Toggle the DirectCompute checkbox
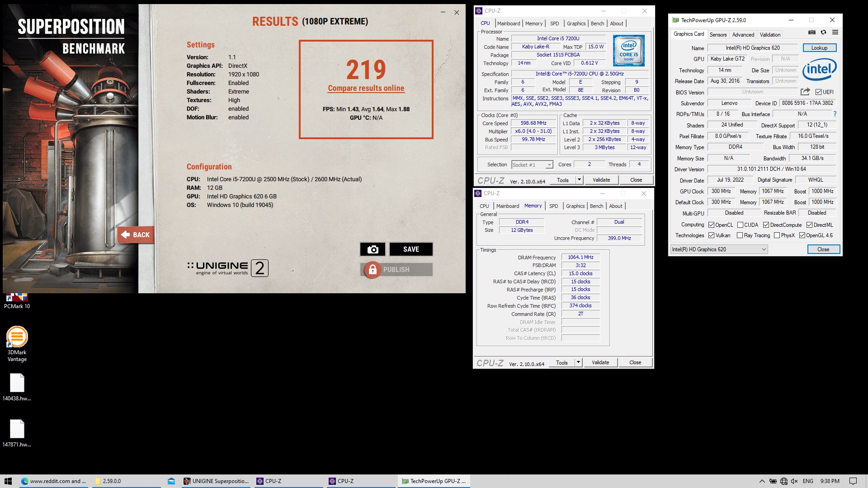Image resolution: width=868 pixels, height=488 pixels. [766, 225]
